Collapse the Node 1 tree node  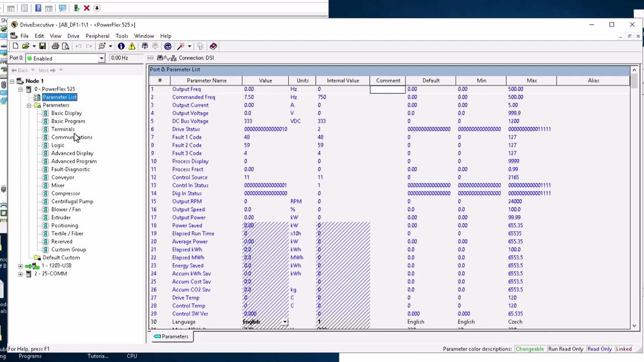tap(12, 81)
